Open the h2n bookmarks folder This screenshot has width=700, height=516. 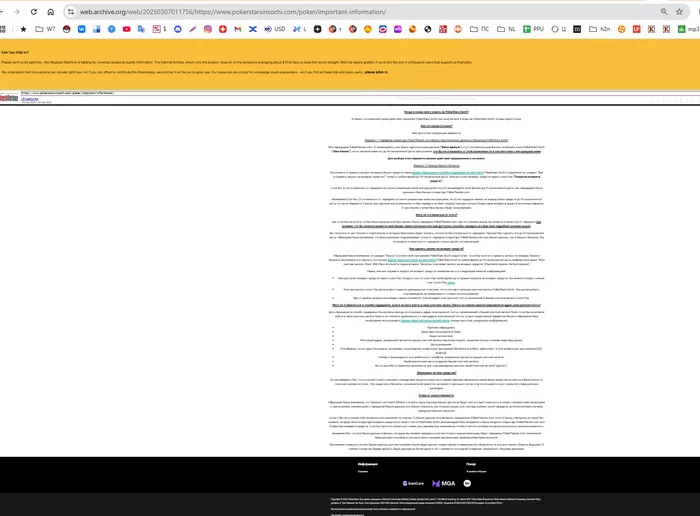tap(600, 29)
